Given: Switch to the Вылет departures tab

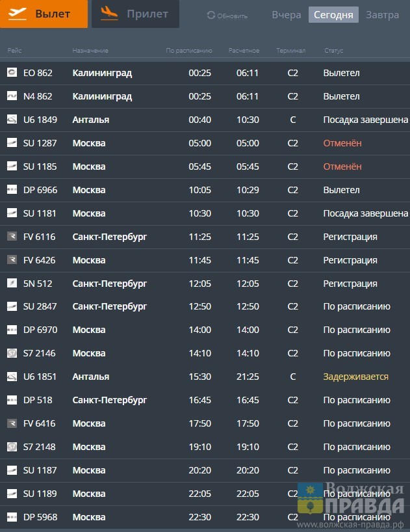Looking at the screenshot, I should pyautogui.click(x=44, y=14).
